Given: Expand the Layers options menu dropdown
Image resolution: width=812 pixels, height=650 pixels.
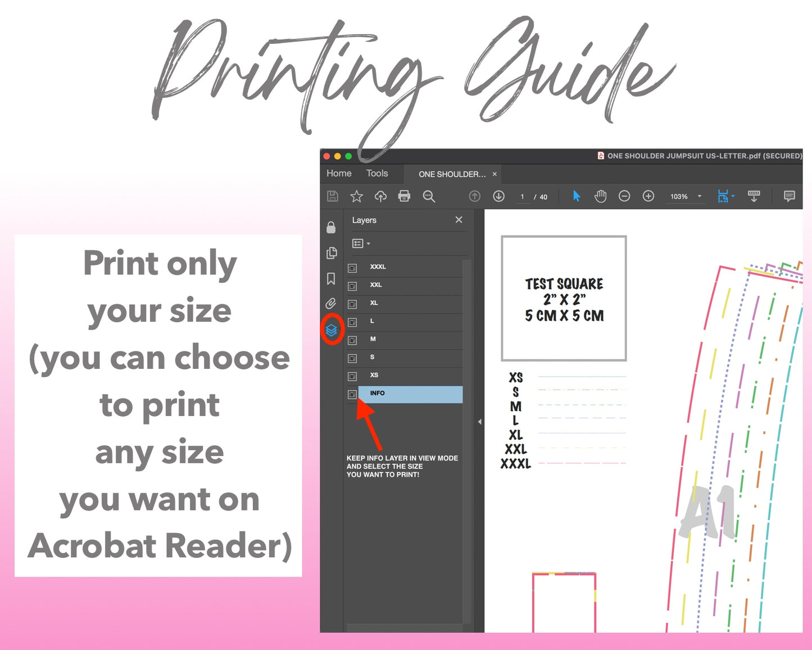Looking at the screenshot, I should [361, 243].
